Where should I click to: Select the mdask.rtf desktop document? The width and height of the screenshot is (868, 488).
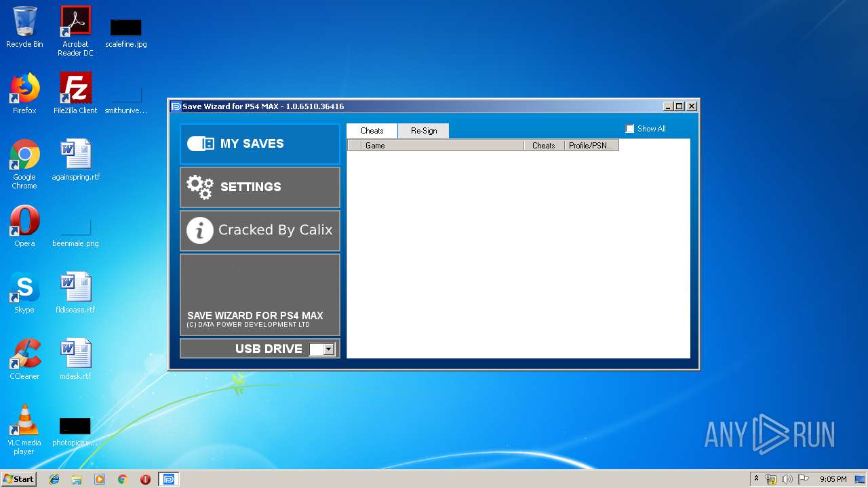click(x=75, y=359)
